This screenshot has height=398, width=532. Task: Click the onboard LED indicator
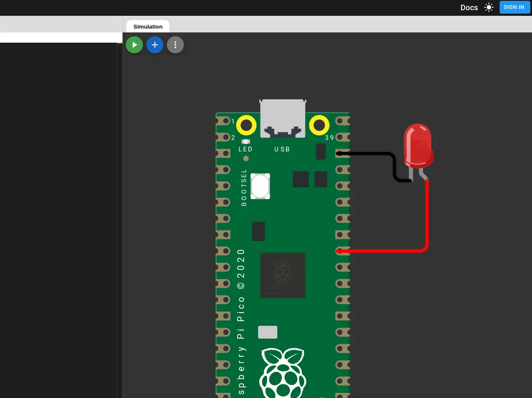tap(246, 141)
